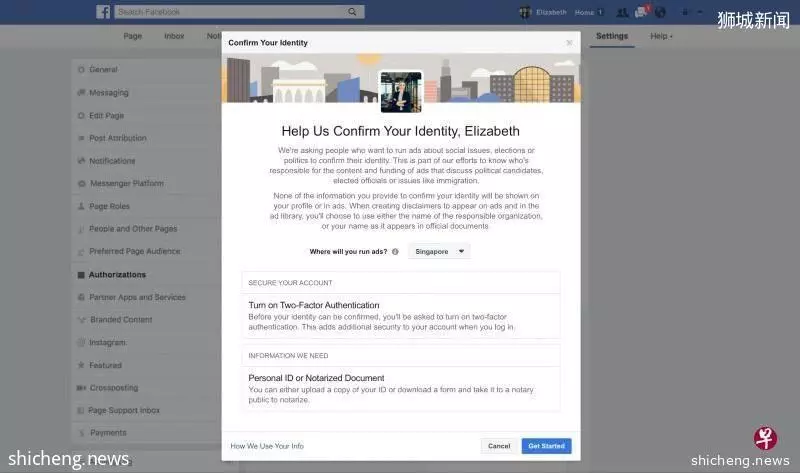Open the Singapore country dropdown
The image size is (800, 473).
pos(439,252)
